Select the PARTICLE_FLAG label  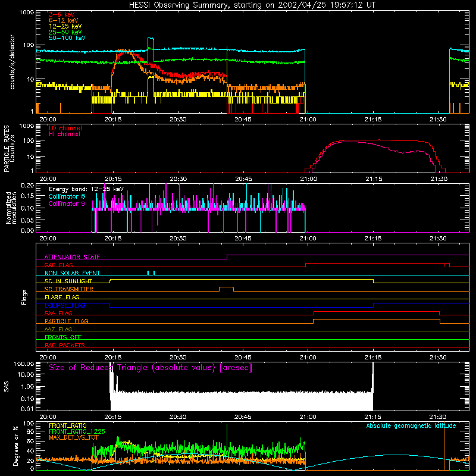coord(67,321)
